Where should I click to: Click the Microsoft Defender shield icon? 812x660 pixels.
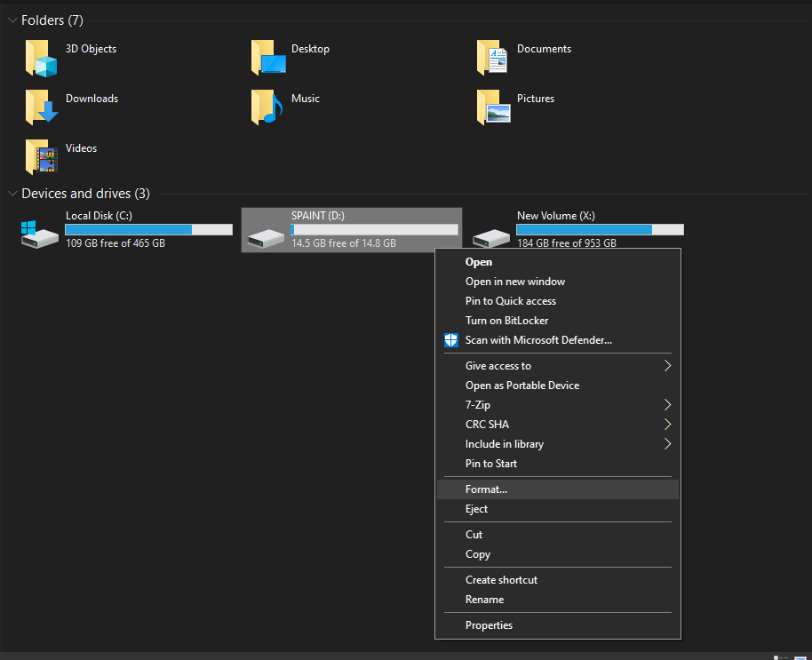tap(451, 340)
